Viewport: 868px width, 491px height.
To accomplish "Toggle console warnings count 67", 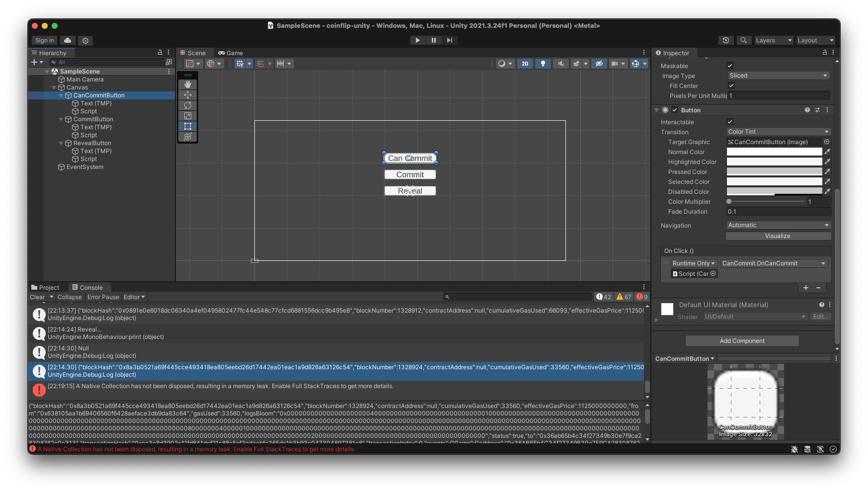I will coord(624,297).
